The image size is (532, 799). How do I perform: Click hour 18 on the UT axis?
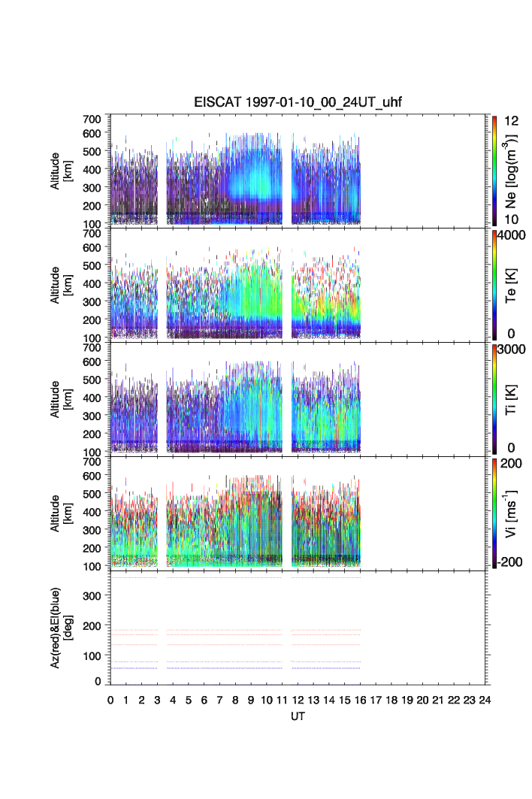[391, 700]
